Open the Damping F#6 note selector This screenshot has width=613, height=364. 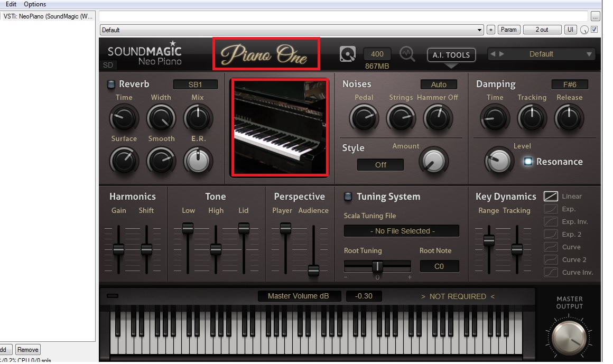(x=570, y=85)
